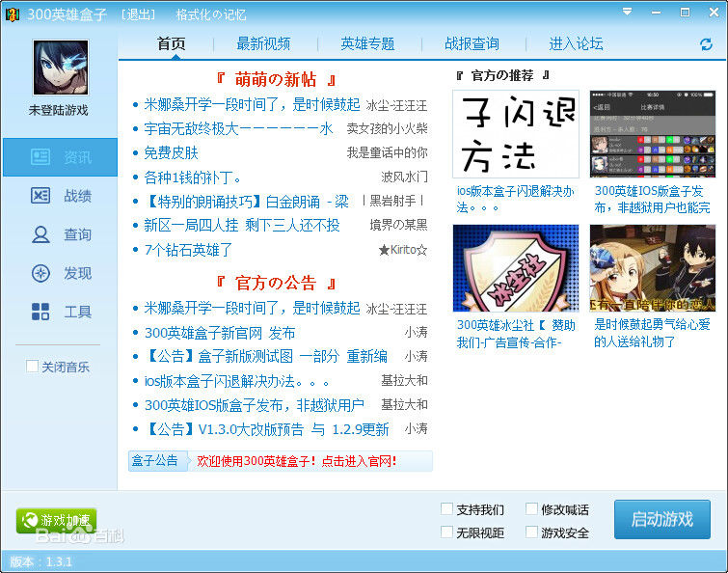Viewport: 728px width, 573px height.
Task: Click author name 卖女孩的小火柴
Action: point(387,128)
